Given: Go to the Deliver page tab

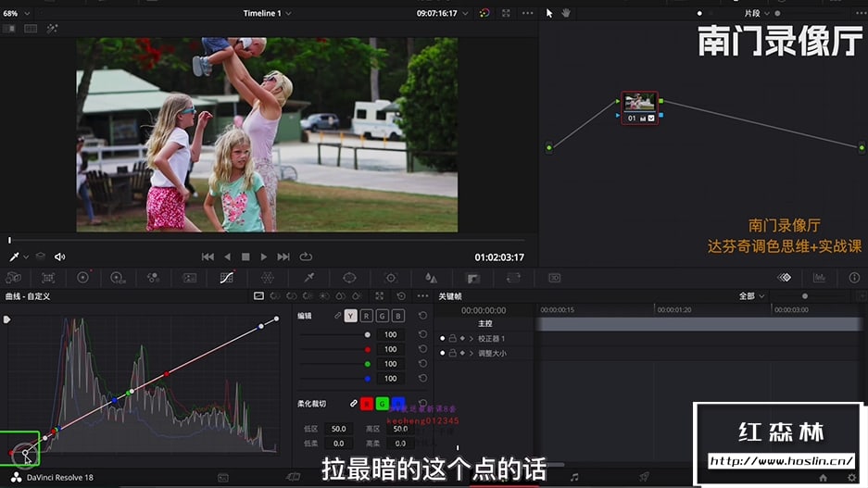Looking at the screenshot, I should click(644, 477).
